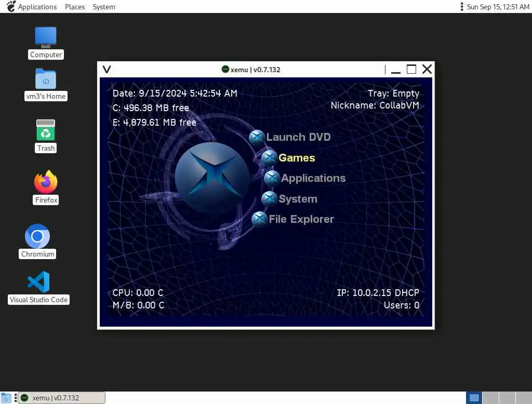Click the orb icon beside Launch DVD

257,137
